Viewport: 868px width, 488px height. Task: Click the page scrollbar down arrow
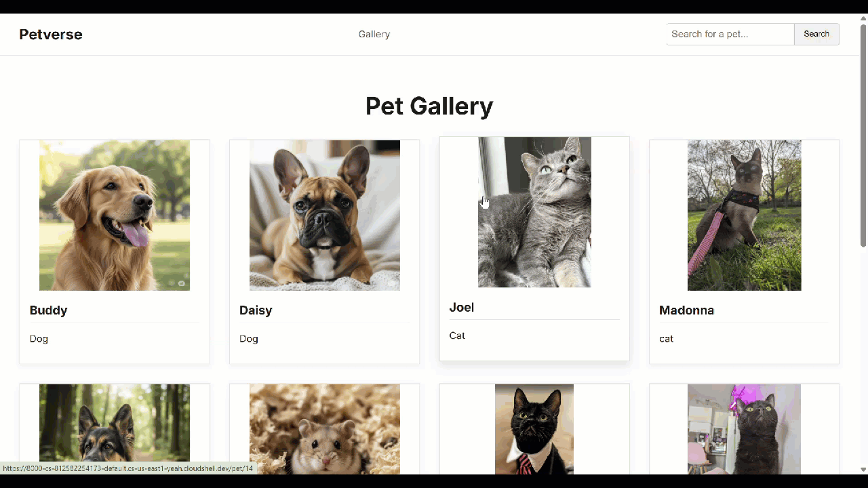point(863,469)
